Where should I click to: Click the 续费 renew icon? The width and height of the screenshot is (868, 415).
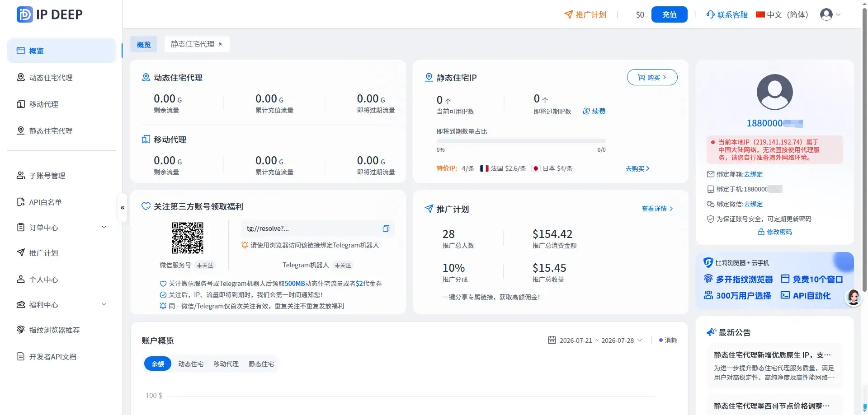click(586, 111)
